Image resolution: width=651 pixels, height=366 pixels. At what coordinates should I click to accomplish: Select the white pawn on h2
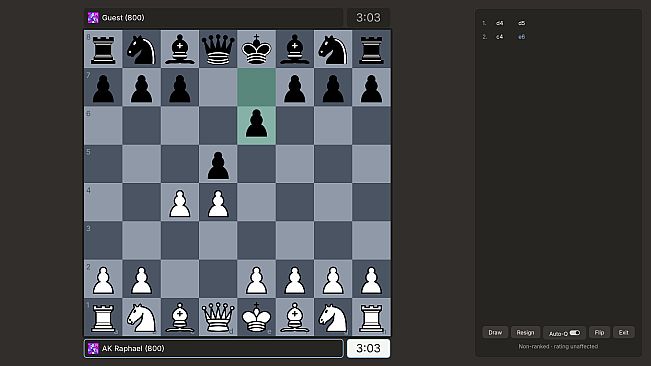[371, 279]
